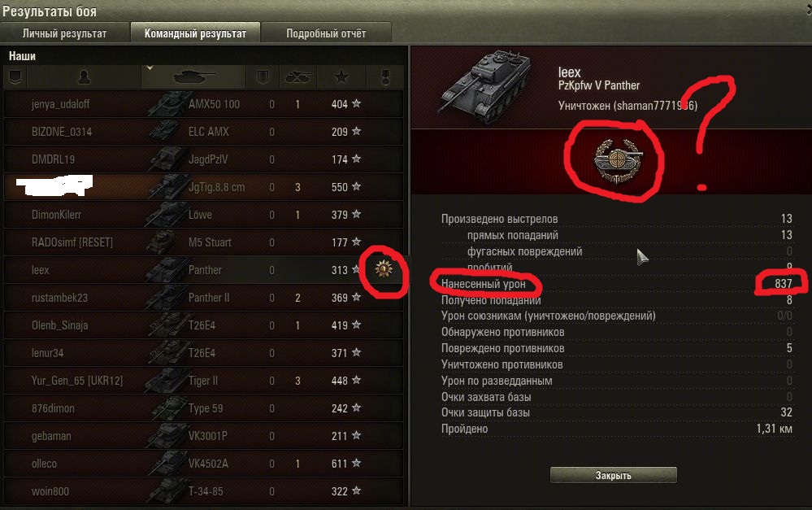Open the Личный результат tab
The width and height of the screenshot is (812, 510).
point(64,33)
